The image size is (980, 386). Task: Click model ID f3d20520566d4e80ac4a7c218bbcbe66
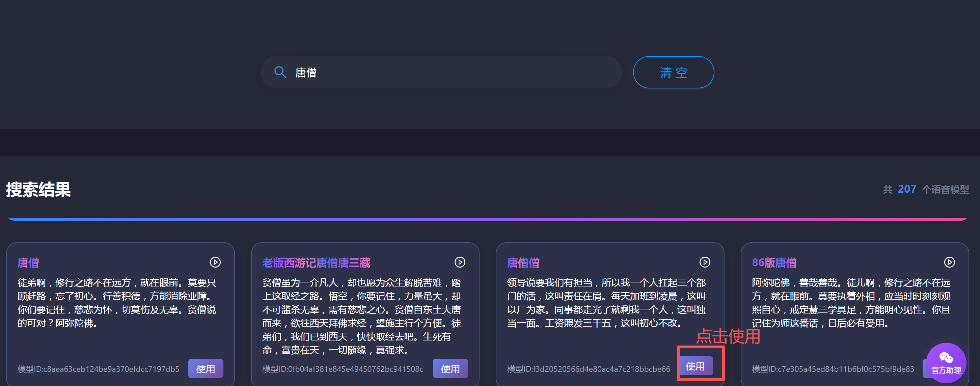[589, 369]
